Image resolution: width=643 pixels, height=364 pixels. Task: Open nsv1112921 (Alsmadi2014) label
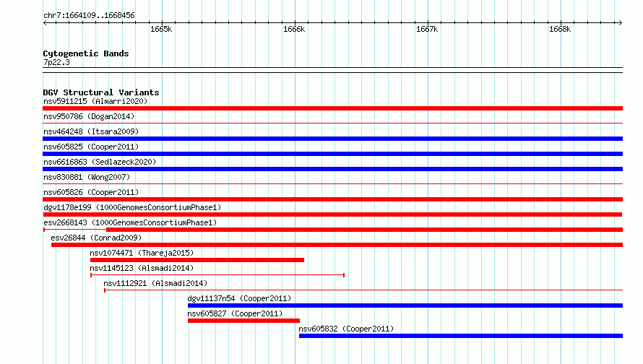pyautogui.click(x=155, y=283)
